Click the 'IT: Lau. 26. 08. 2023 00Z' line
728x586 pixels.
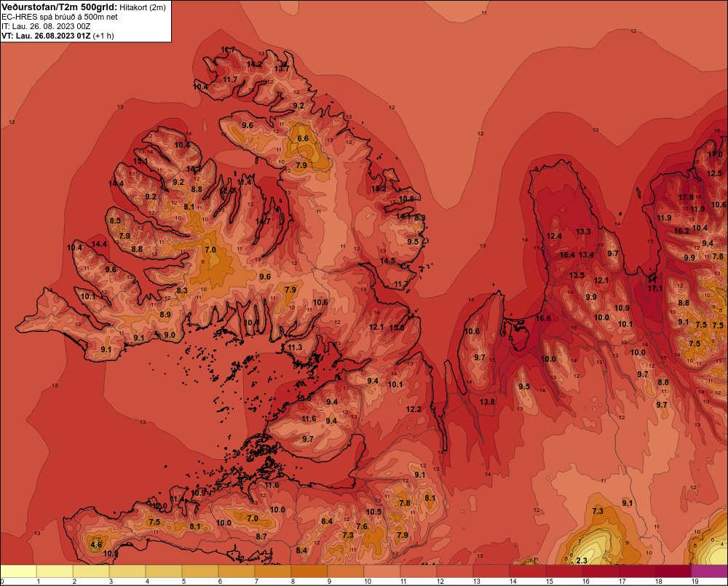click(x=46, y=26)
